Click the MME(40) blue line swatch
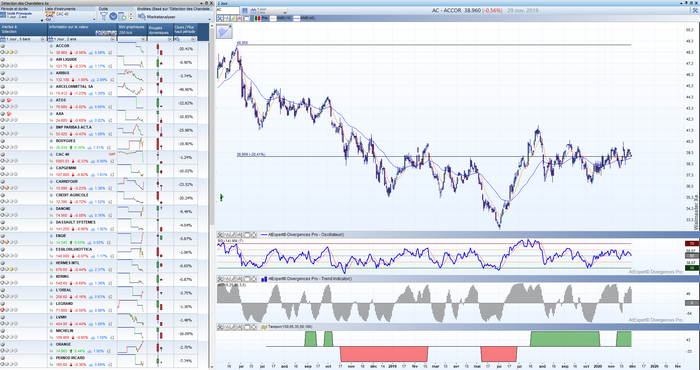 click(296, 18)
